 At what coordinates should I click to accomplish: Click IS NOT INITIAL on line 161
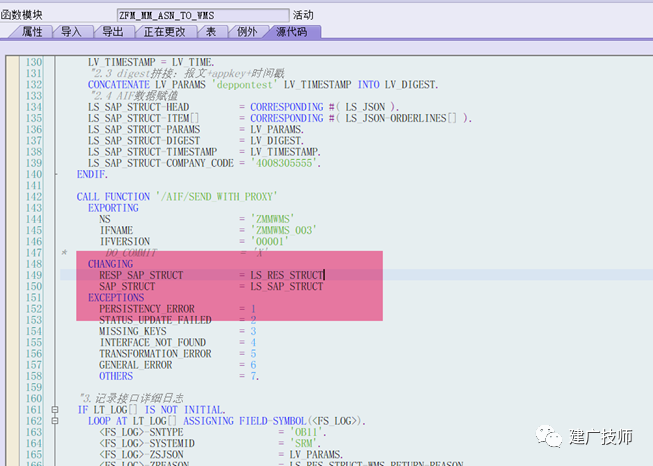[x=185, y=410]
